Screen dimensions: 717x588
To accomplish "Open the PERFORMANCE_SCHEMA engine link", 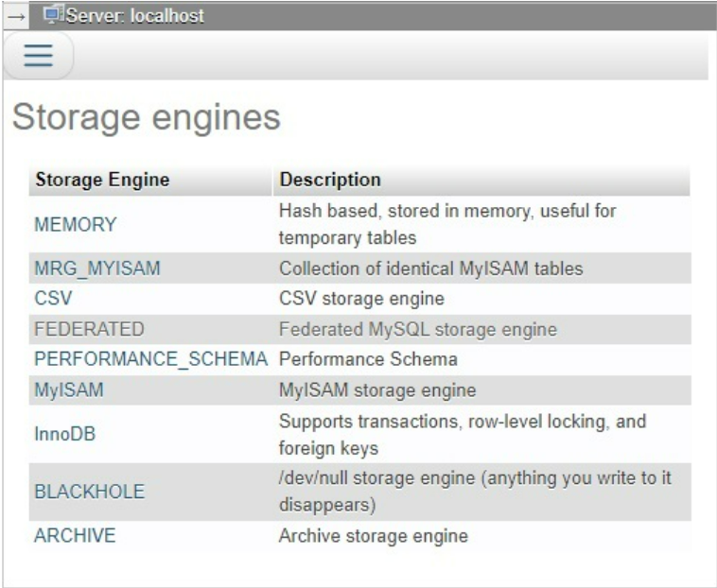I will (151, 359).
